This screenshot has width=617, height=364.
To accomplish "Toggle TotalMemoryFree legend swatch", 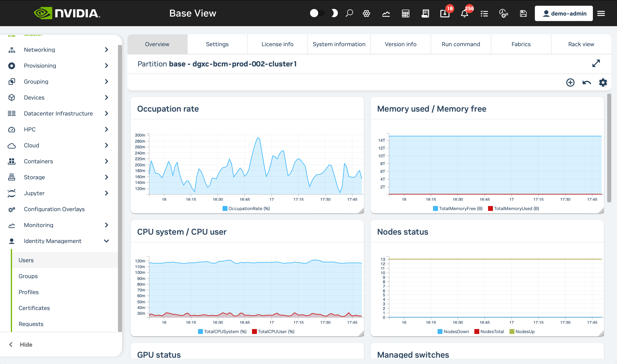I will (x=436, y=209).
